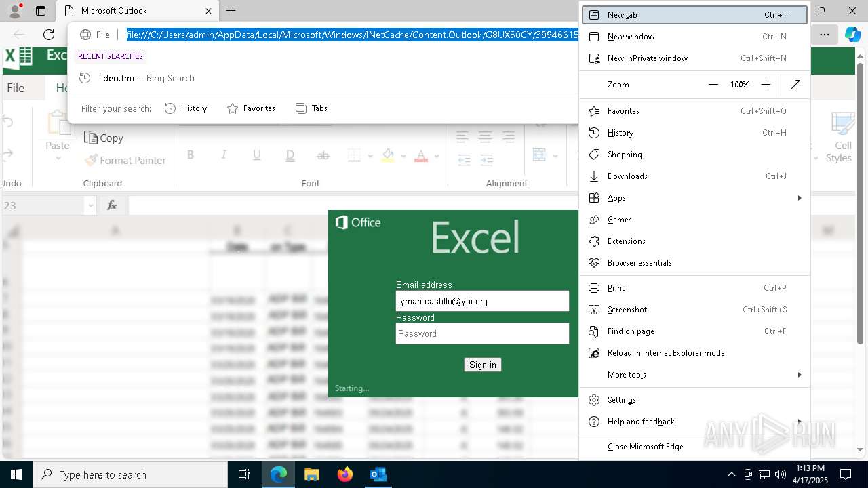Click the Font color swatch
Screen dimensions: 868x488
[x=421, y=156]
